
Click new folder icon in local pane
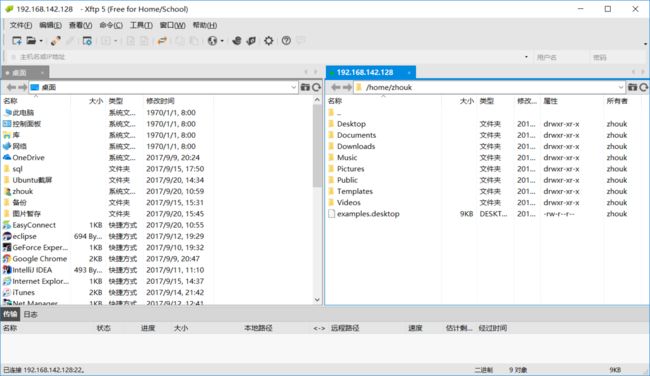tap(305, 87)
